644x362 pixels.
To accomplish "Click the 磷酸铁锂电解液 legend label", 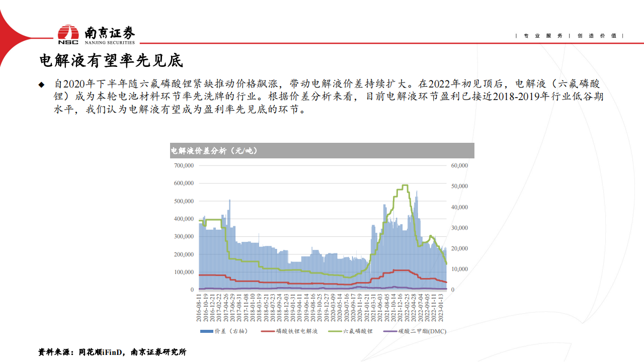I will click(296, 331).
